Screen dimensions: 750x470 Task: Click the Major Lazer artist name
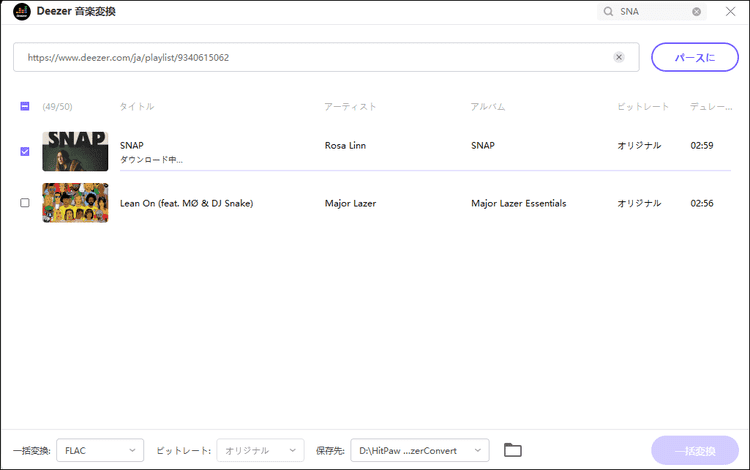pos(350,203)
